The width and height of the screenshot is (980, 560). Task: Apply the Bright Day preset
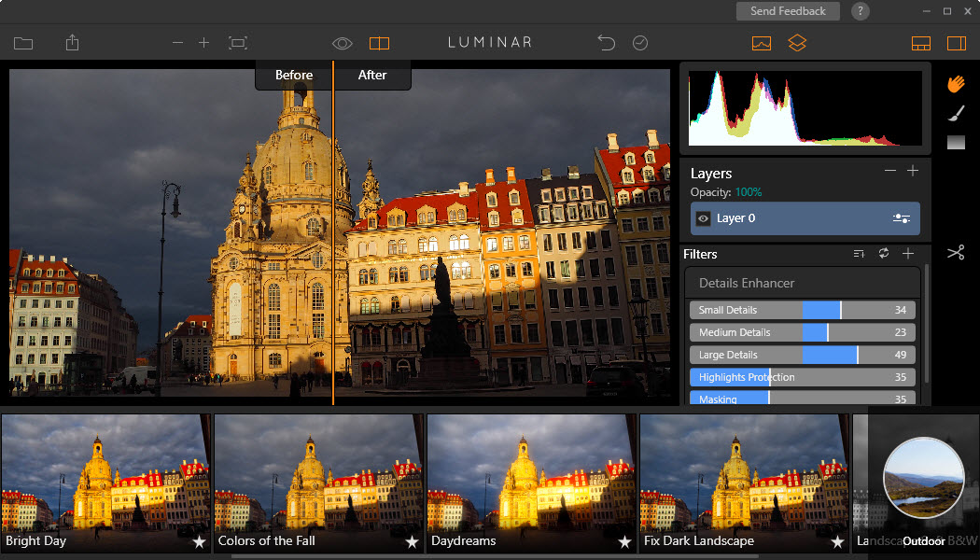[105, 483]
